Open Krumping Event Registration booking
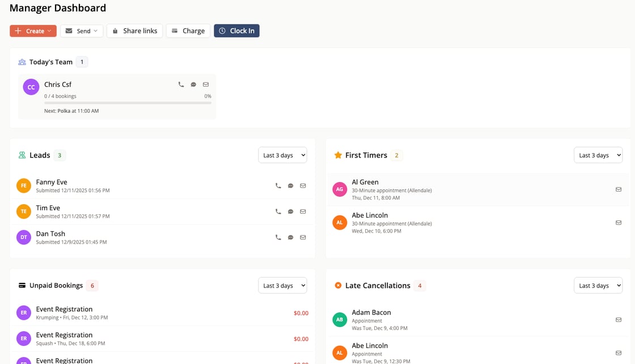The image size is (635, 364). [x=162, y=313]
